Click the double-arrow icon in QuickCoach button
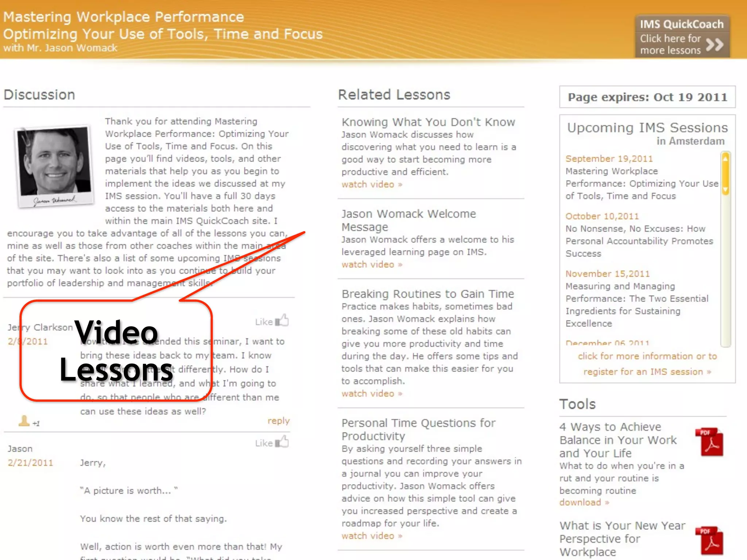 click(x=715, y=44)
